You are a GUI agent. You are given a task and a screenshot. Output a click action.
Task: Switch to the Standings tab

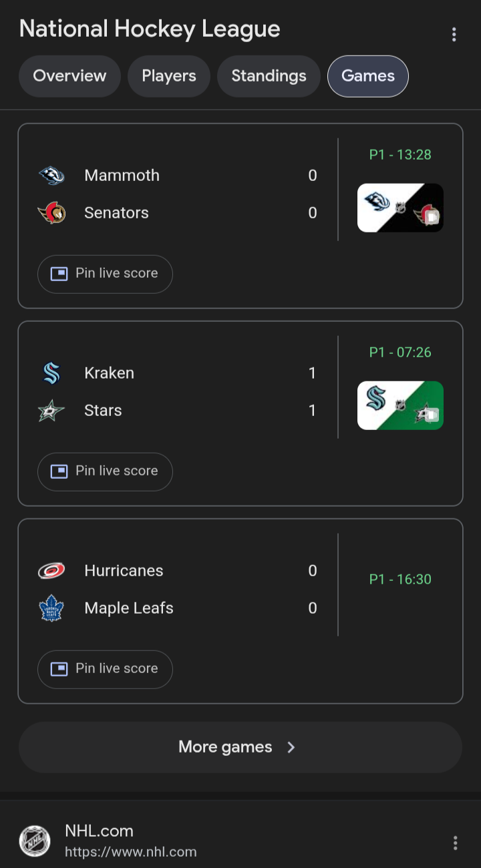click(x=269, y=76)
